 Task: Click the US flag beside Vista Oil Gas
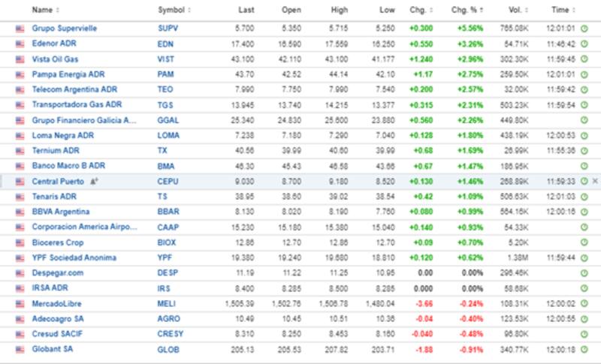click(x=20, y=59)
